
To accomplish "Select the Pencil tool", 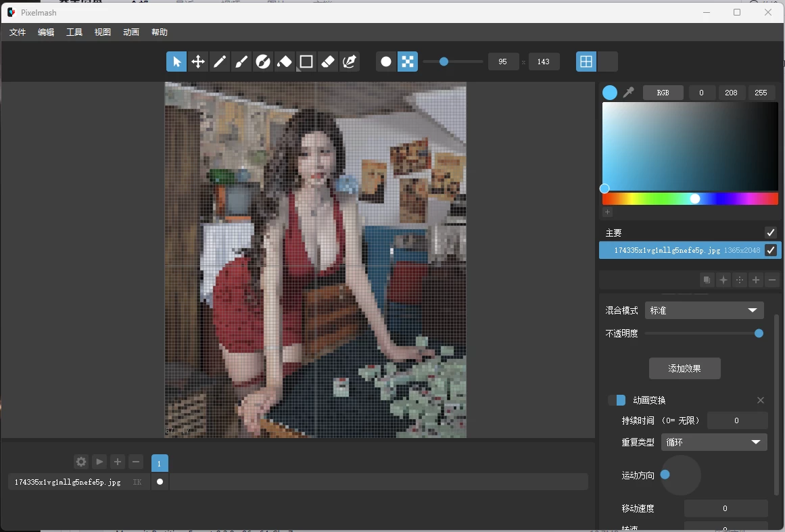I will click(x=220, y=62).
